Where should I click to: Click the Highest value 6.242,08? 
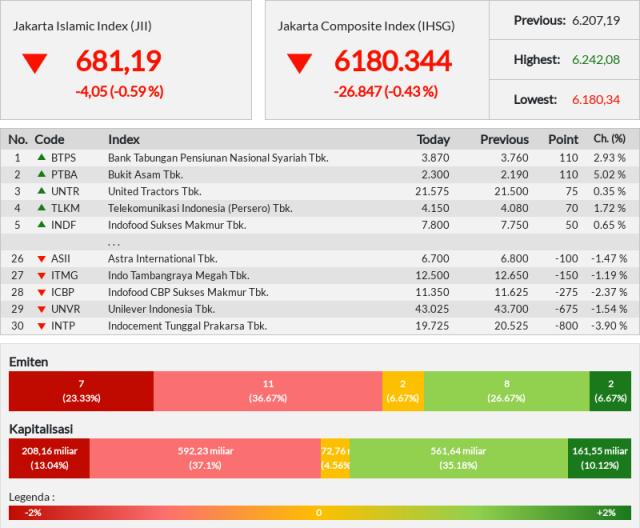point(596,60)
